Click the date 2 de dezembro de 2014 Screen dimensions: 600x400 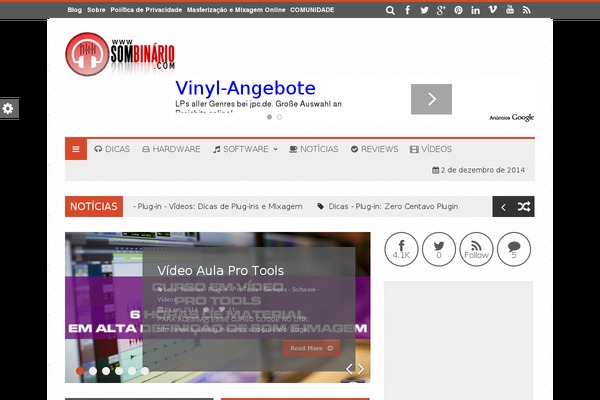[478, 170]
